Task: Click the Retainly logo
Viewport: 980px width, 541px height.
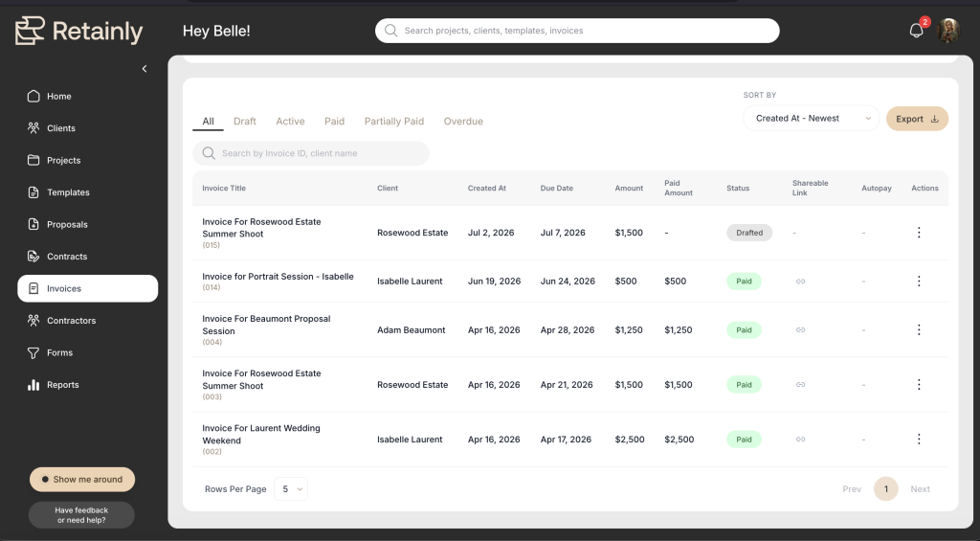Action: (x=78, y=31)
